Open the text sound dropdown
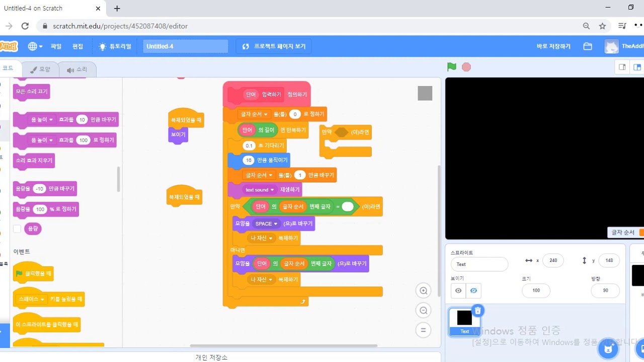 260,190
